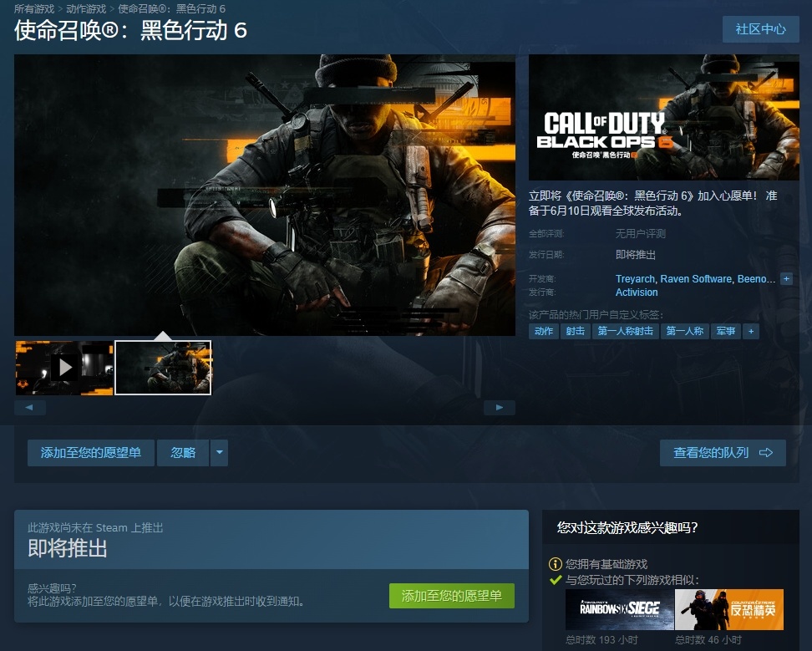The height and width of the screenshot is (651, 812).
Task: Click the green 添加至您的愿望单 button
Action: [452, 596]
